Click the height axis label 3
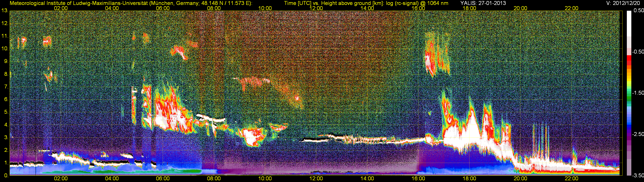 tap(6, 138)
